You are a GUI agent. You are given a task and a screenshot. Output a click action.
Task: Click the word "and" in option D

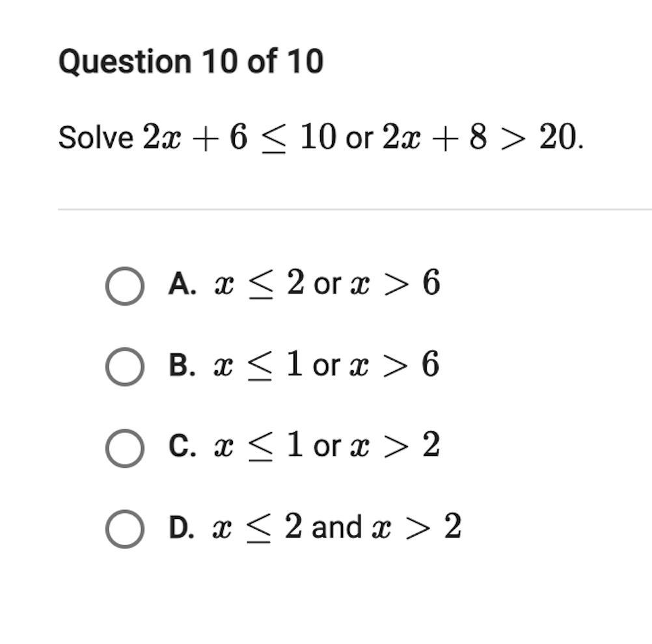336,527
